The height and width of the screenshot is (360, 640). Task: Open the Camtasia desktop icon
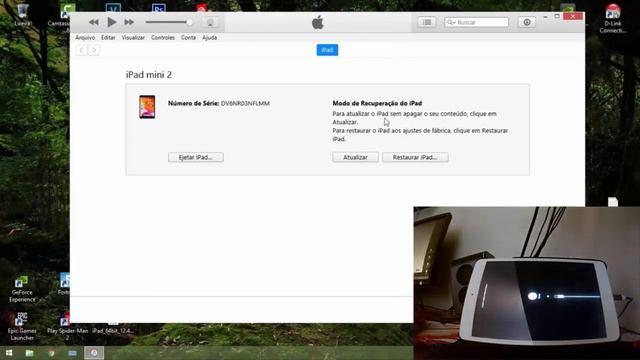60,16
